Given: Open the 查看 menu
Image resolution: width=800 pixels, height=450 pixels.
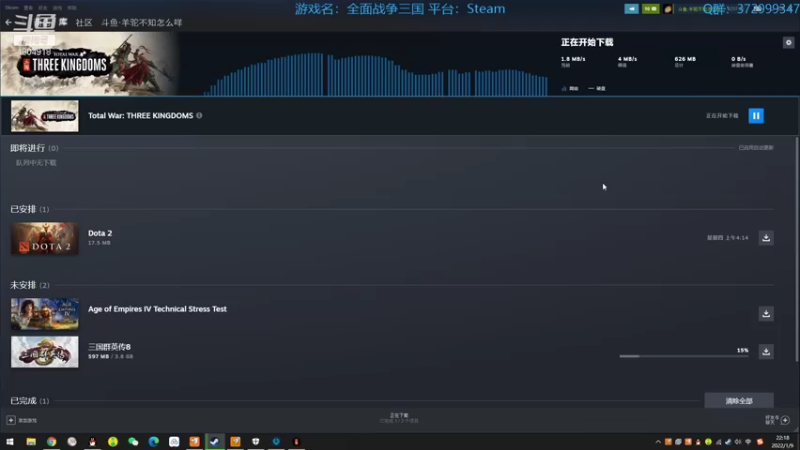Looking at the screenshot, I should point(28,8).
